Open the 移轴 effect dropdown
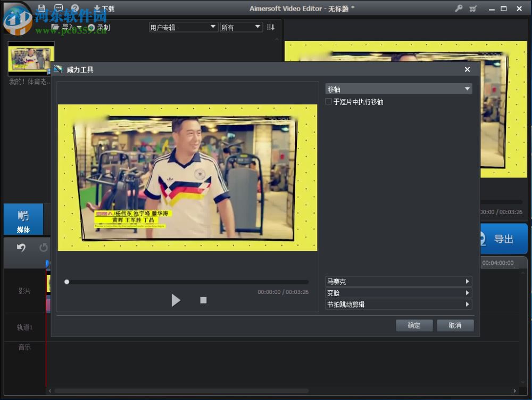The width and height of the screenshot is (532, 400). [399, 88]
